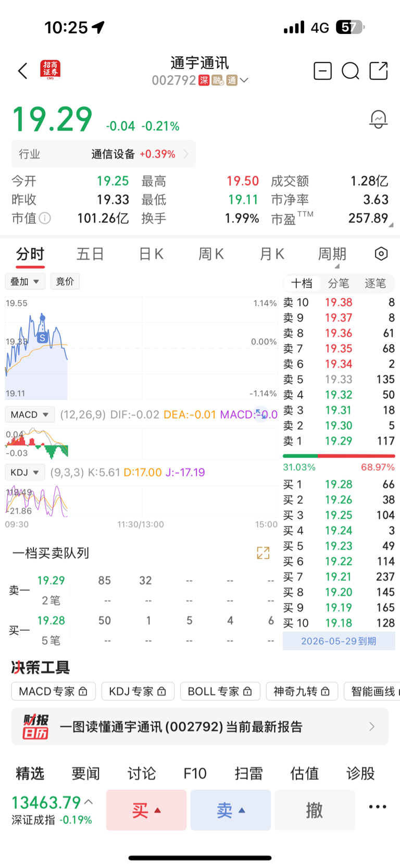Screen dimensions: 400x868
Task: Open chart settings hexagon icon
Action: coord(381,254)
